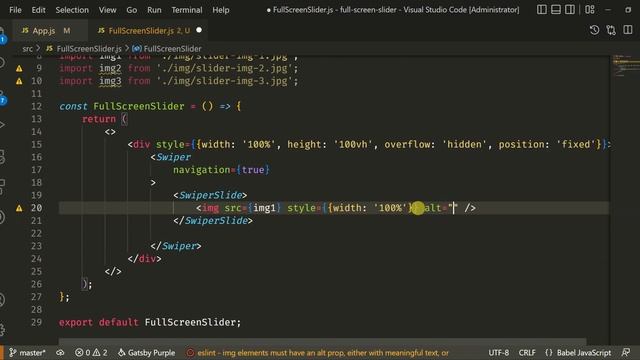Click the Gatsby Purple theme status item
Image resolution: width=640 pixels, height=360 pixels.
(x=147, y=353)
